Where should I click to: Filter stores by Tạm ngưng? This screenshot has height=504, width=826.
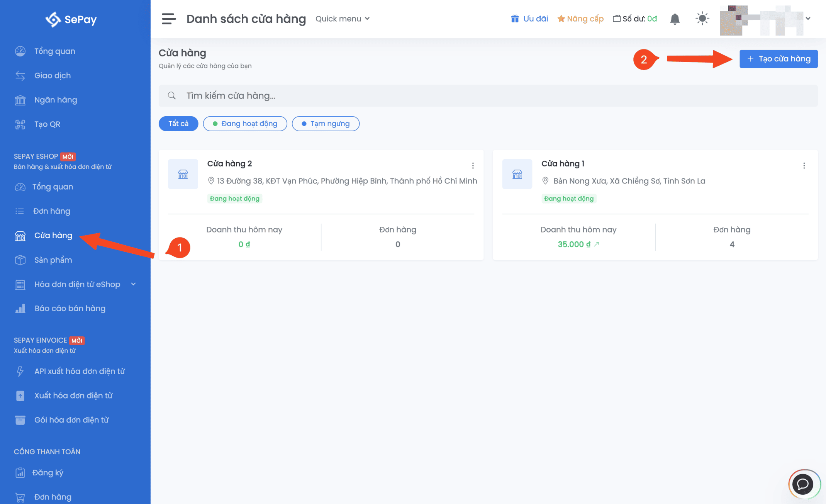pos(325,124)
